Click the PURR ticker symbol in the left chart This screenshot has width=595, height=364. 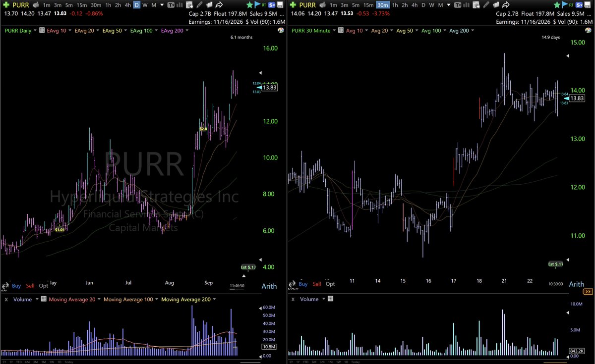(21, 5)
